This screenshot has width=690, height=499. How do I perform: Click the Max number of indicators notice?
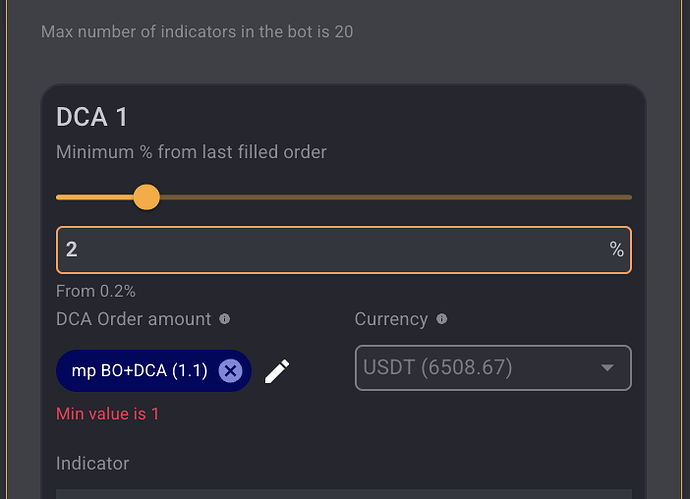click(x=197, y=32)
